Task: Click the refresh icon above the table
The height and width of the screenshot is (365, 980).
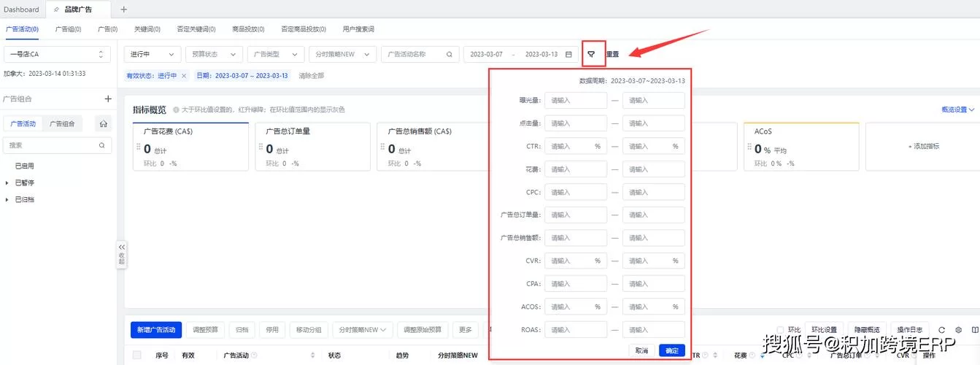Action: pyautogui.click(x=941, y=330)
